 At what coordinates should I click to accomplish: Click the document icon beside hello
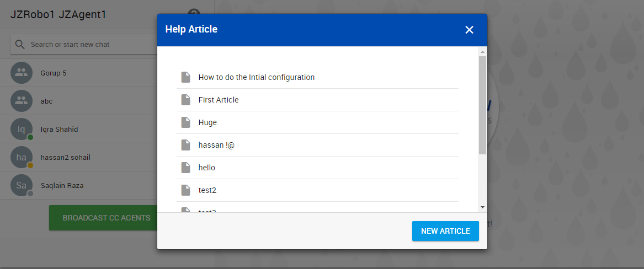186,168
